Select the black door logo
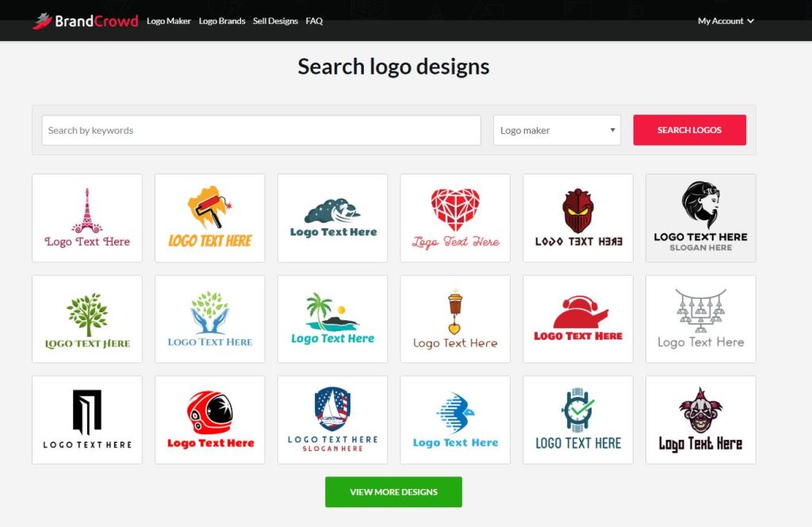Image resolution: width=812 pixels, height=527 pixels. (87, 420)
